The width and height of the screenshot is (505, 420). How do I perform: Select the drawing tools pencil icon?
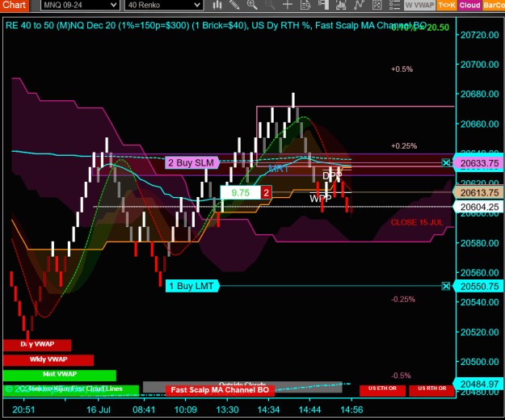pos(234,5)
